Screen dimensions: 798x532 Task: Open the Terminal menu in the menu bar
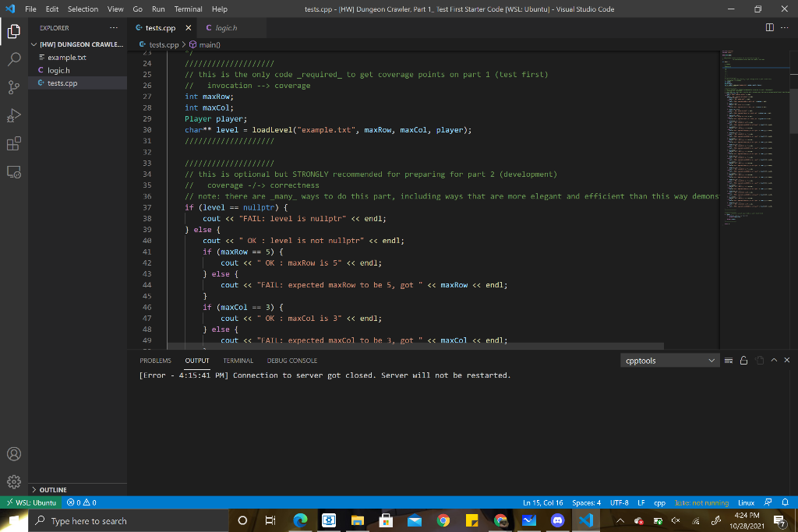[188, 9]
